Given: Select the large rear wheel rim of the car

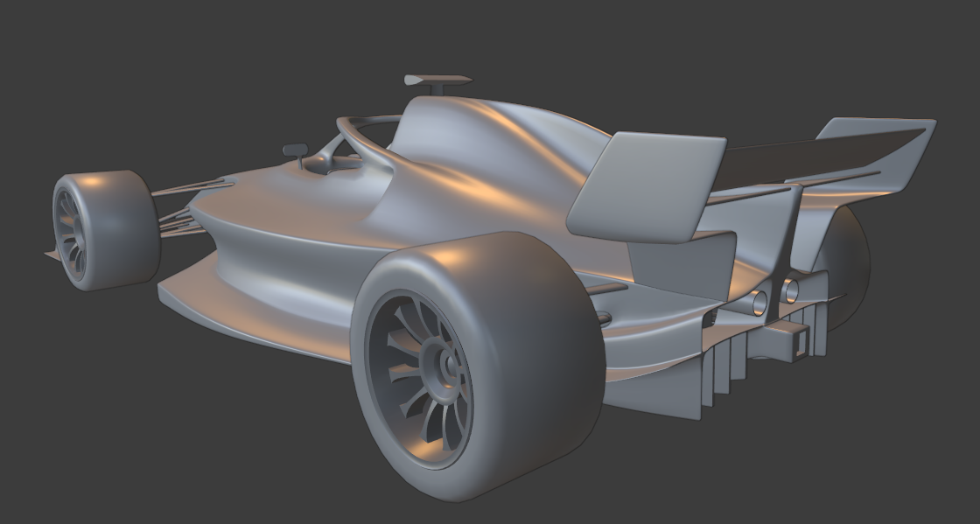Looking at the screenshot, I should click(419, 379).
